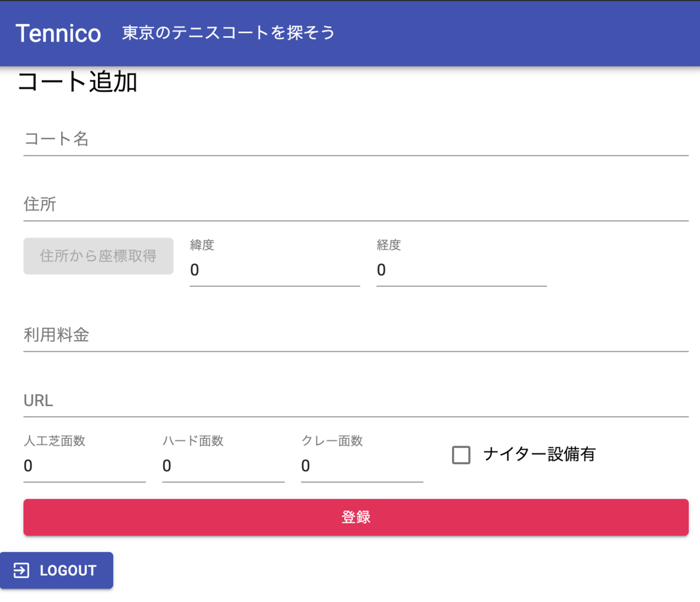Viewport: 700px width, 602px height.
Task: Click the Tennico logo in the header
Action: click(58, 33)
